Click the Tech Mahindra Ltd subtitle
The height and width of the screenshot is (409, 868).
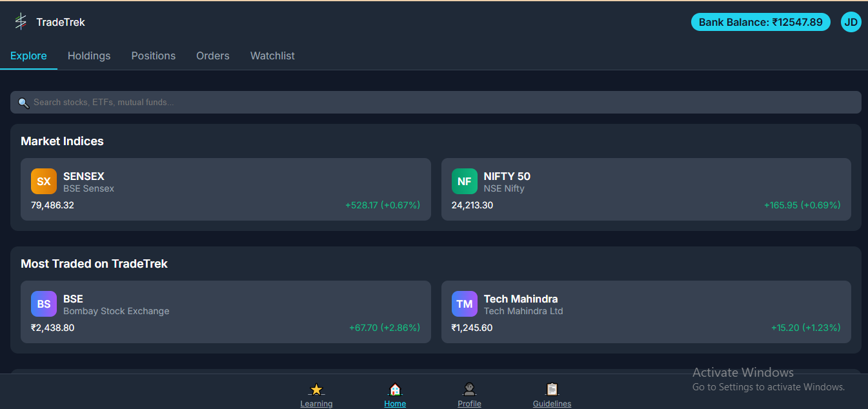[x=523, y=311]
